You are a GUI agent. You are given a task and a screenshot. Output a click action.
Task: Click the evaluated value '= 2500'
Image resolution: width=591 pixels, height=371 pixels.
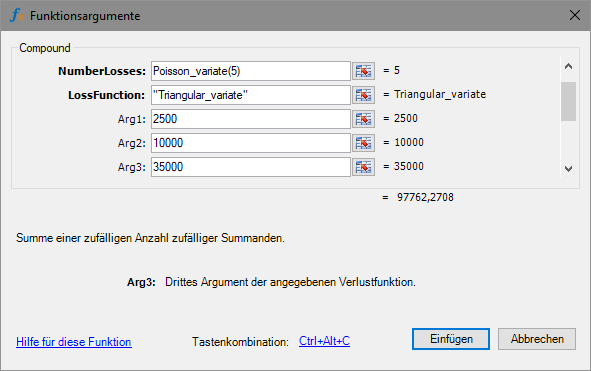[401, 118]
